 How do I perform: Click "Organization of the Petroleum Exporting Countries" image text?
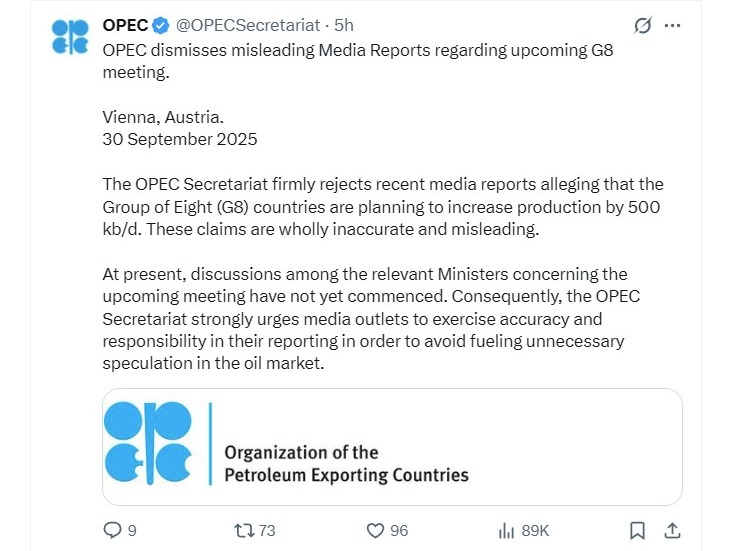click(x=346, y=464)
